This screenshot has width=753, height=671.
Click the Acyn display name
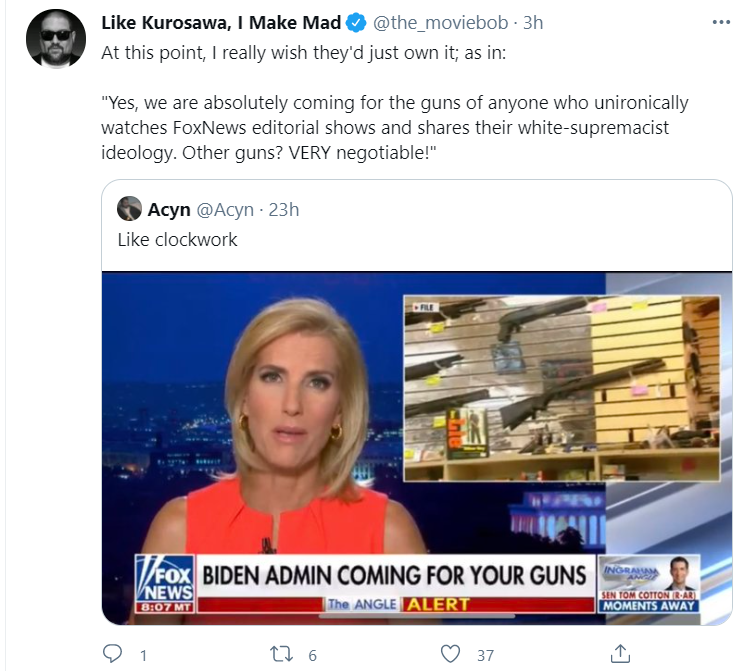169,209
